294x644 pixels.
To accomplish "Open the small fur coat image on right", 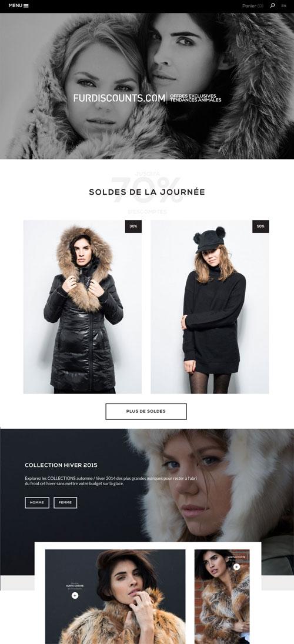I will (222, 596).
